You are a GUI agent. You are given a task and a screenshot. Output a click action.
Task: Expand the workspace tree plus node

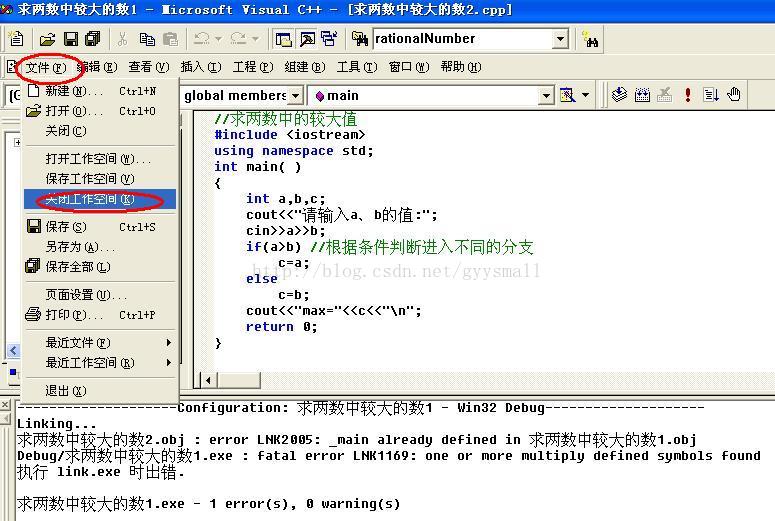tap(17, 143)
